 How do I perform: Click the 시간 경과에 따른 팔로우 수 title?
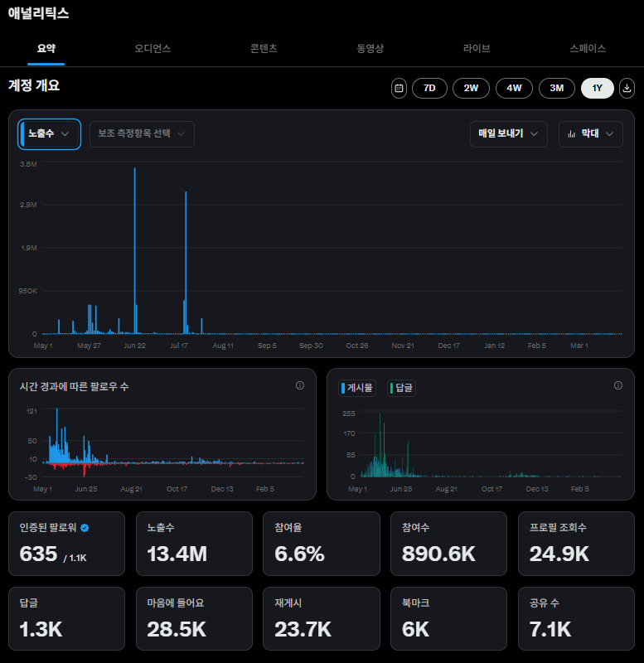coord(74,386)
